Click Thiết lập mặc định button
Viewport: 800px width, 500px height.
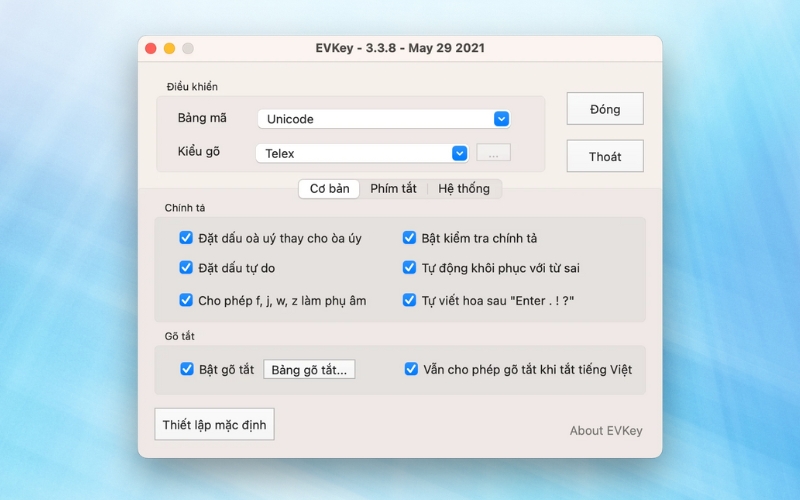coord(214,424)
